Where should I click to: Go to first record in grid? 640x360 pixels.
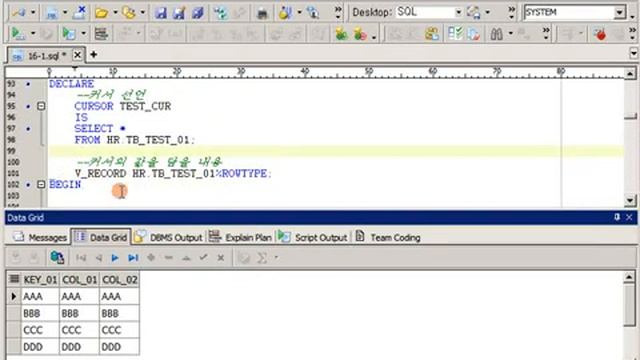coord(81,258)
